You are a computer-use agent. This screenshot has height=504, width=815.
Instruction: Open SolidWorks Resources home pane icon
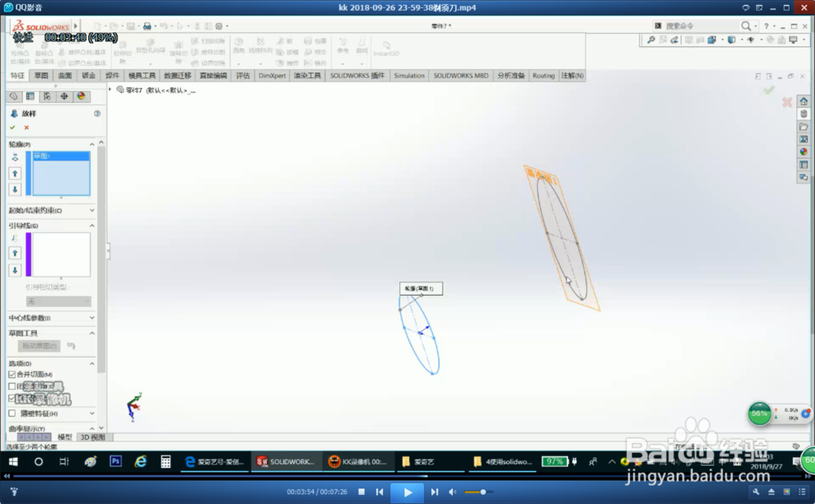(x=804, y=101)
